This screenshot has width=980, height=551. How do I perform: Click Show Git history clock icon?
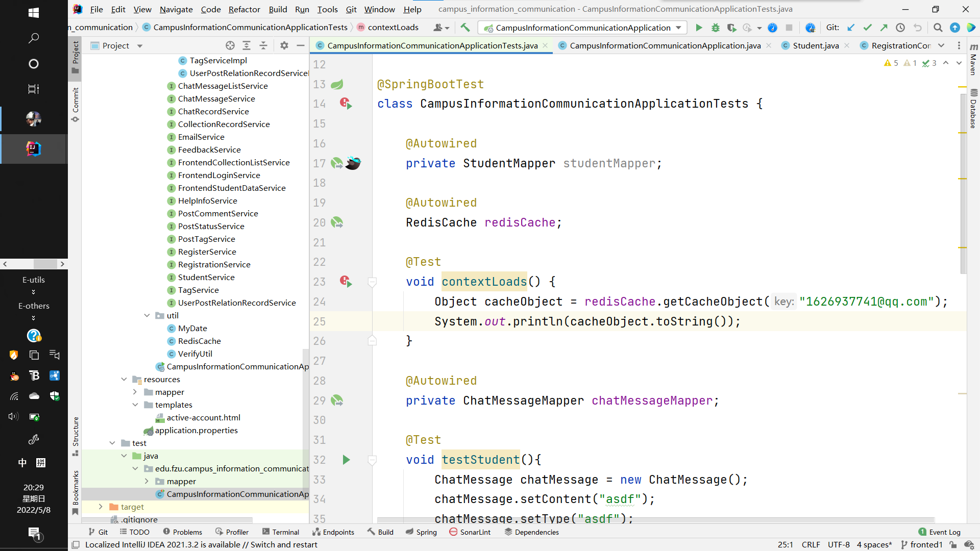click(x=900, y=28)
